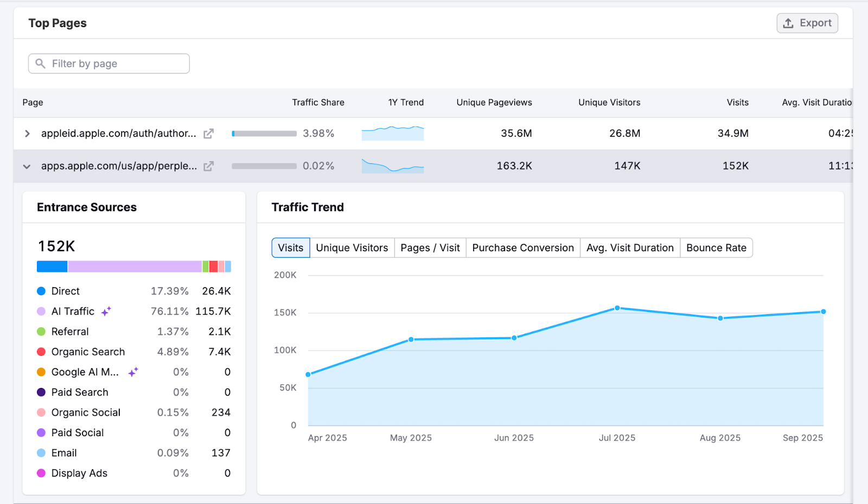The width and height of the screenshot is (868, 504).
Task: Click the search icon in the filter field
Action: (40, 63)
